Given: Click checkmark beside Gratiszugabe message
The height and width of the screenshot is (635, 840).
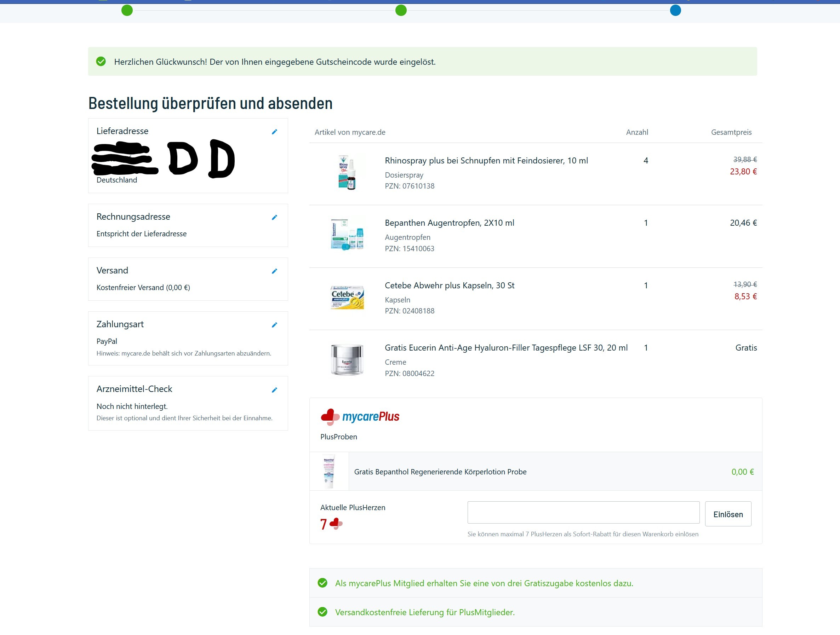Looking at the screenshot, I should 322,583.
